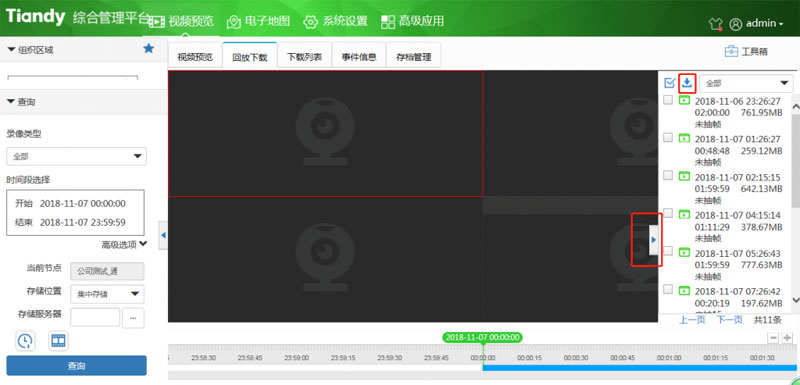The height and width of the screenshot is (385, 800).
Task: Open the 存储位置 集中存储 dropdown
Action: [107, 294]
